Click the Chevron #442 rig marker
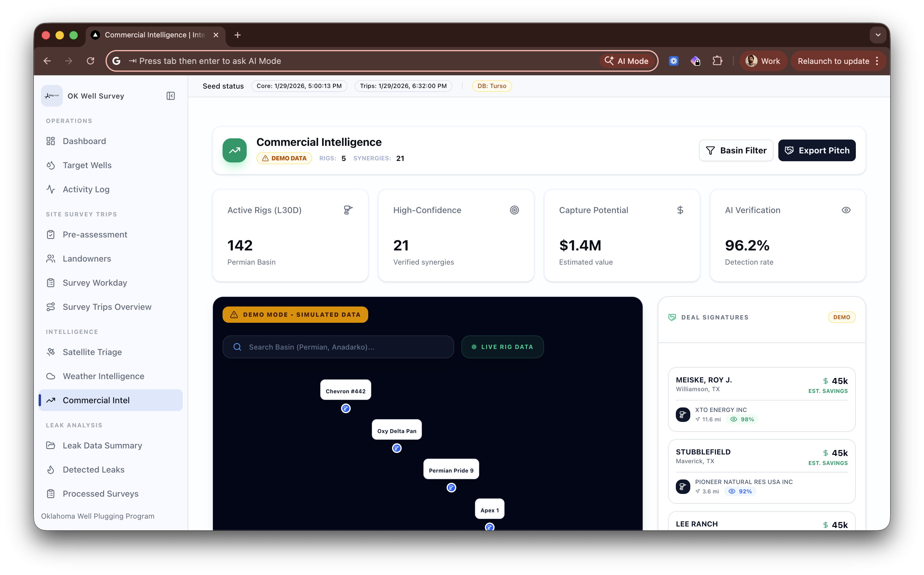The height and width of the screenshot is (575, 924). click(346, 408)
